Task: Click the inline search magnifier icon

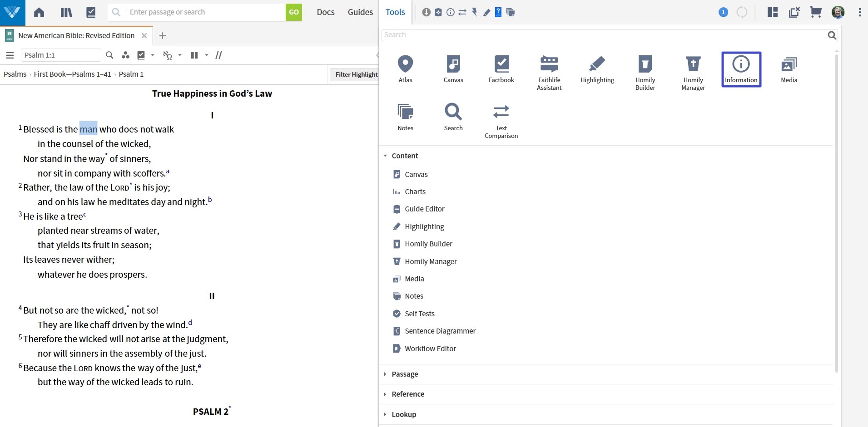Action: 109,55
